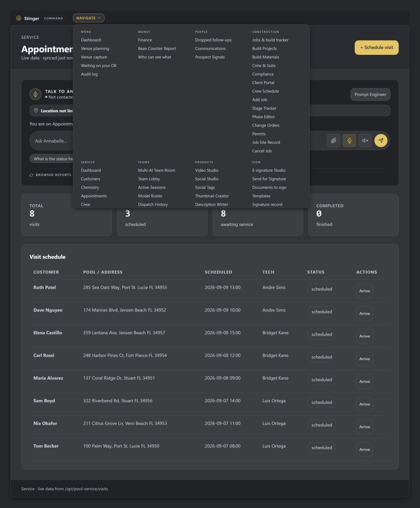Click Arrive for Ruth Patel
This screenshot has height=508, width=420.
(364, 291)
